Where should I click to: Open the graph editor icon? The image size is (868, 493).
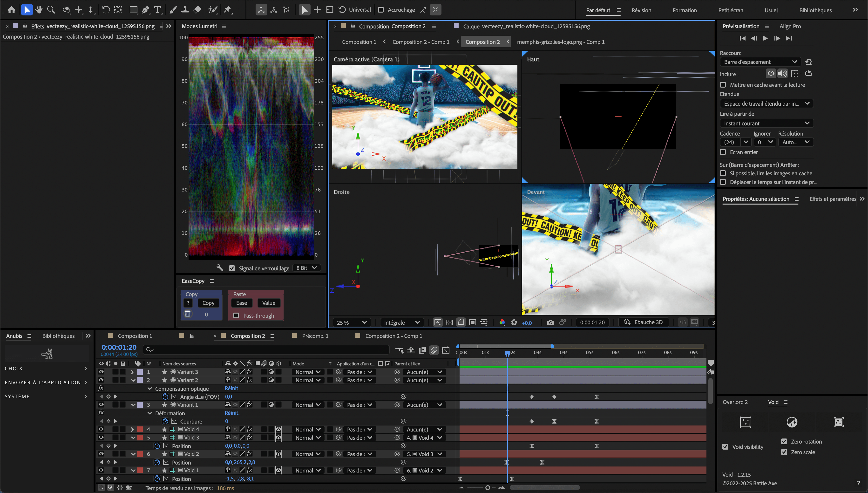(446, 350)
